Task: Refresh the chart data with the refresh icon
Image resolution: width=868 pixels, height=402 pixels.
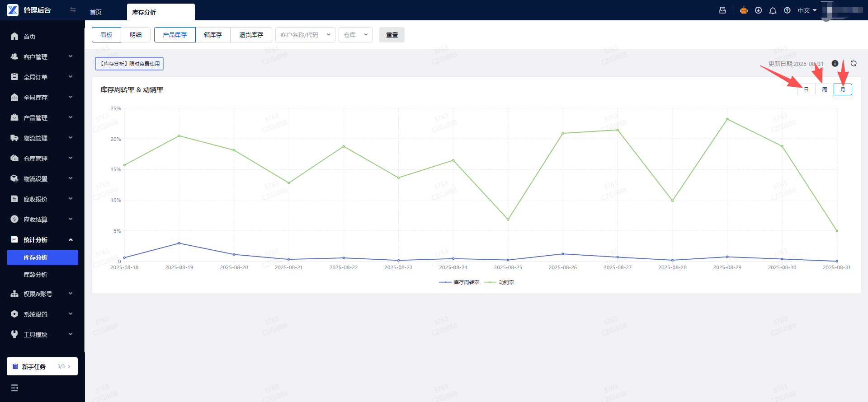Action: (x=854, y=63)
